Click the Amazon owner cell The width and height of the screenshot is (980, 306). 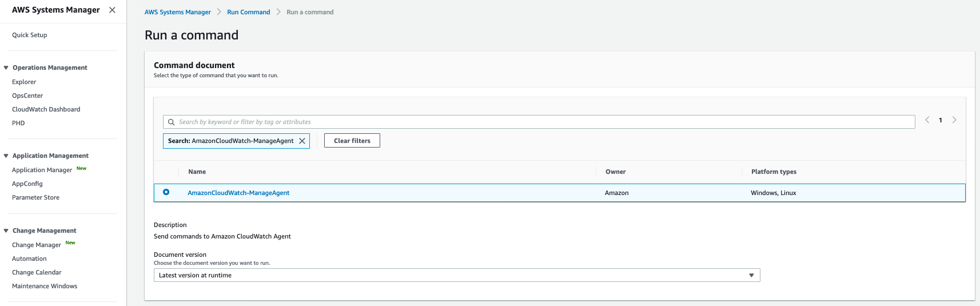point(617,193)
